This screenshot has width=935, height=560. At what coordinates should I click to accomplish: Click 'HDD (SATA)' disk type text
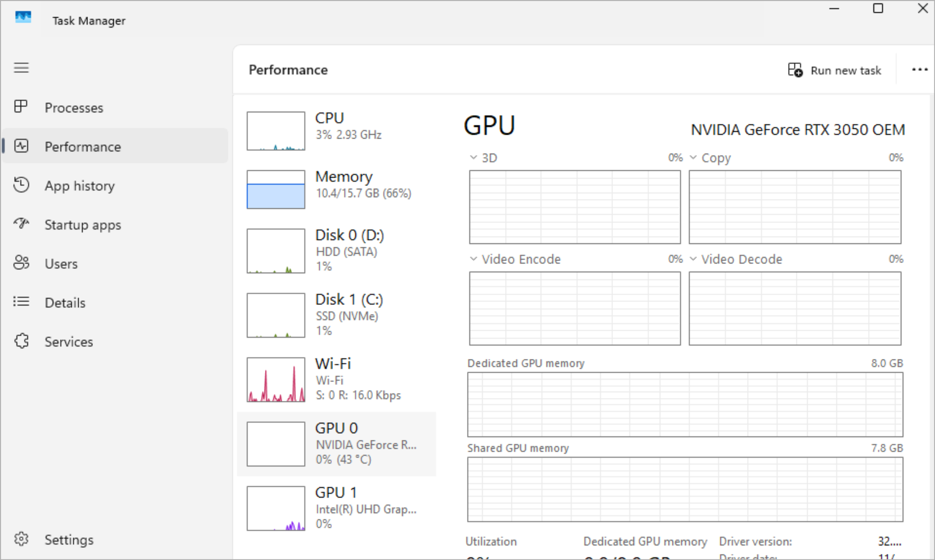tap(346, 252)
